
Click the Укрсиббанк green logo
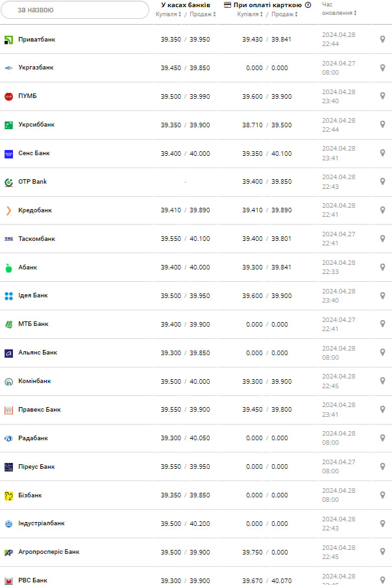coord(9,125)
